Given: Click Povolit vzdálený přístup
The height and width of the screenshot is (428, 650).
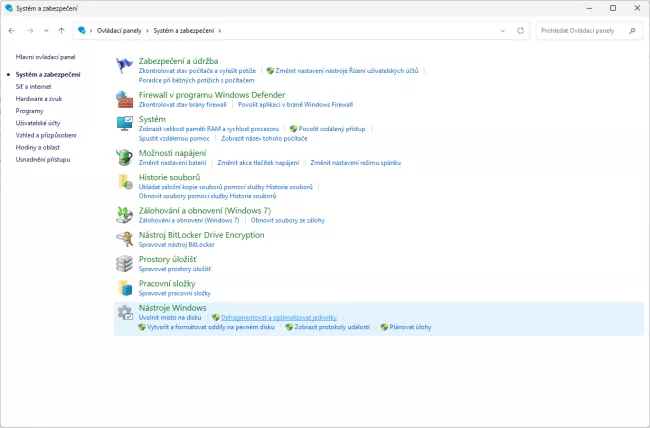Looking at the screenshot, I should [332, 129].
